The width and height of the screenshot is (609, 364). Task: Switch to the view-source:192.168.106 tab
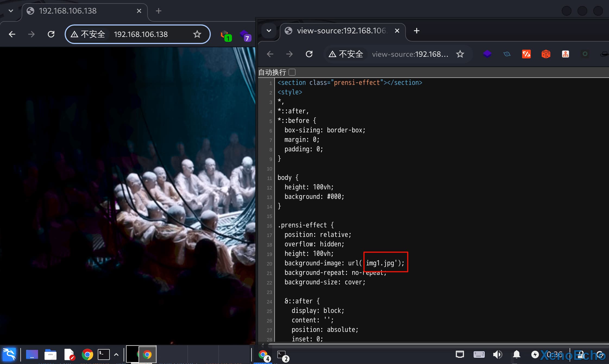coord(341,31)
